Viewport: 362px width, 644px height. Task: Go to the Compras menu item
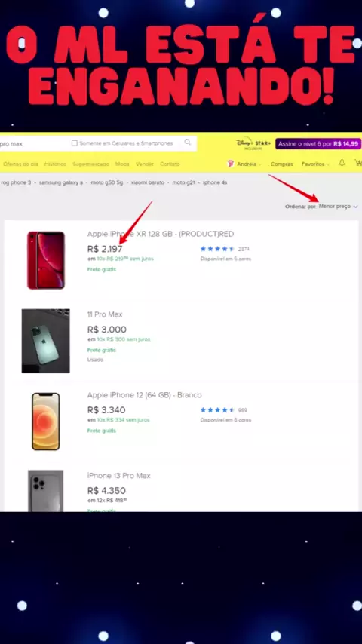(x=281, y=164)
